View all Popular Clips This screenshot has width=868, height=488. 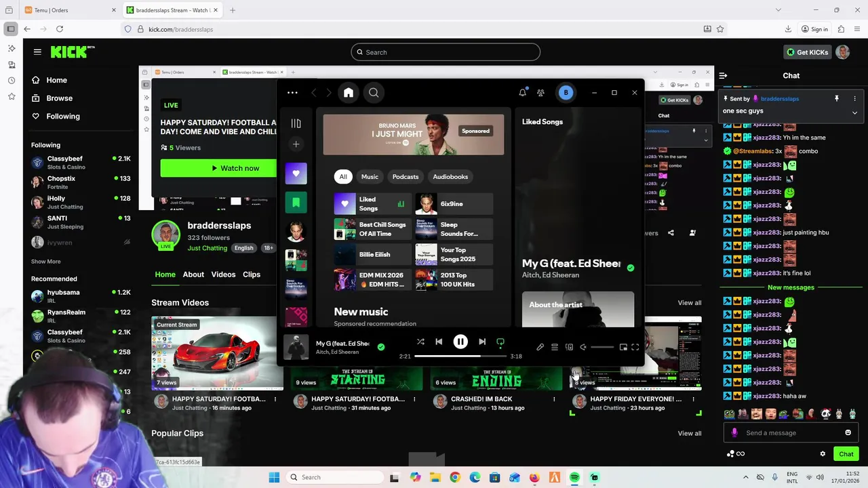click(x=690, y=434)
